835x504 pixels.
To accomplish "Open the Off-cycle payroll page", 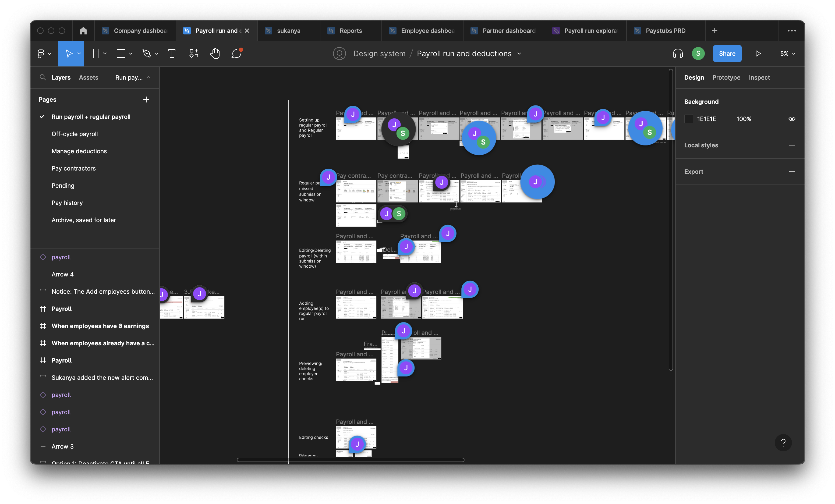I will tap(75, 134).
